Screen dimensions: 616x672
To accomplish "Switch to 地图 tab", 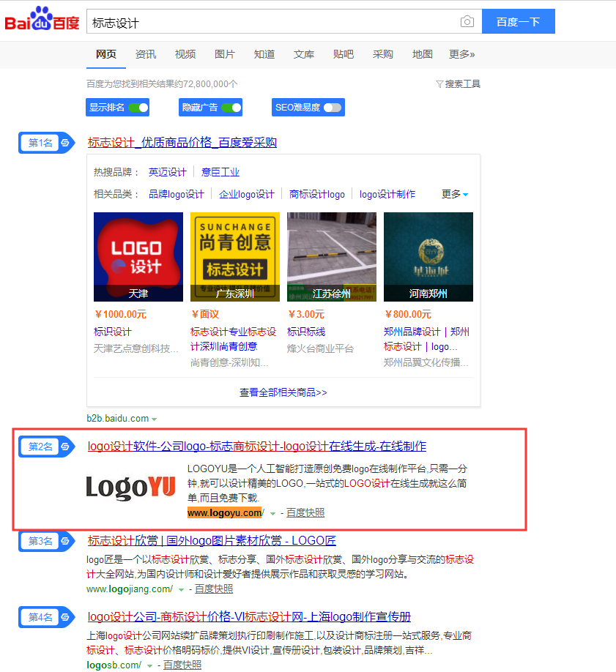I will 422,54.
